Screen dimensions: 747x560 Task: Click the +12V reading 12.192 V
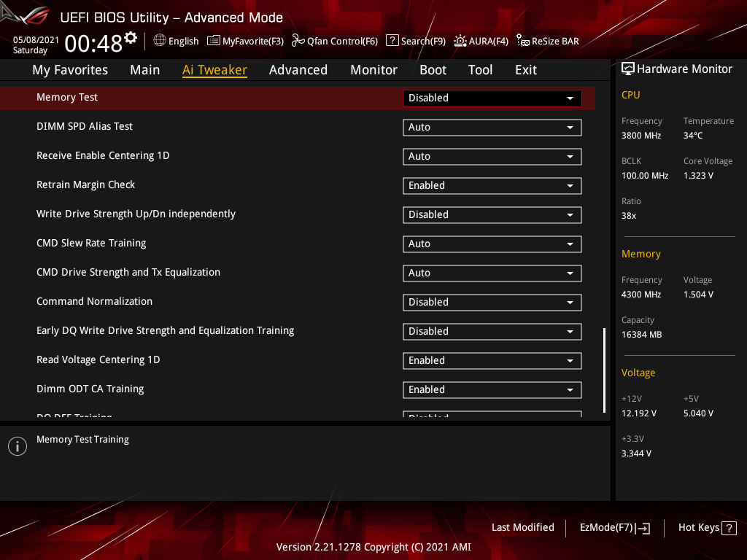[x=639, y=413]
